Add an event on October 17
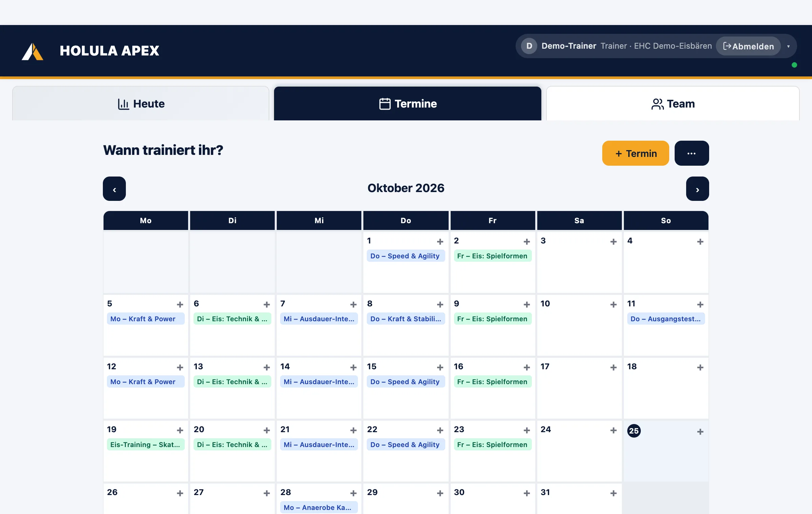This screenshot has width=812, height=514. pos(613,367)
